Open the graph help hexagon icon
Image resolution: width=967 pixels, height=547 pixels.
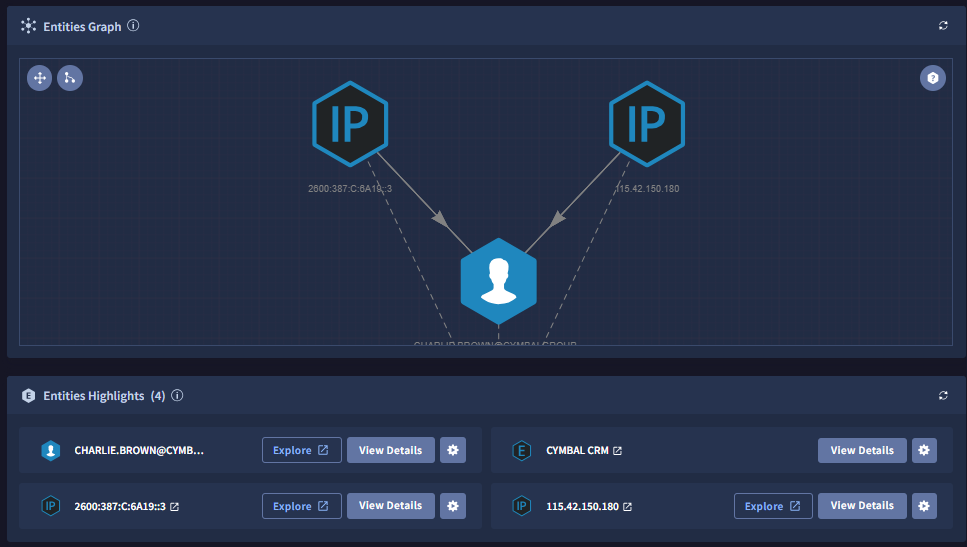coord(932,78)
